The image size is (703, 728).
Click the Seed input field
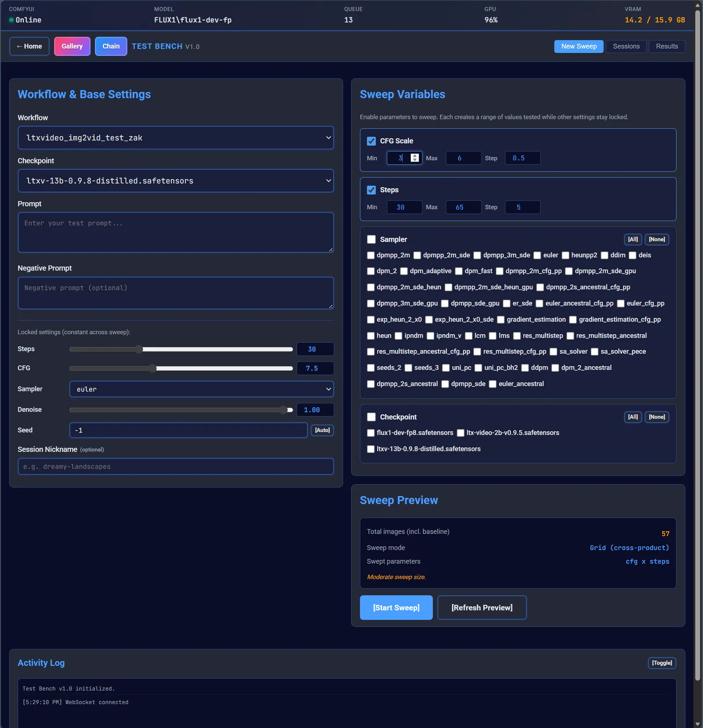tap(188, 430)
